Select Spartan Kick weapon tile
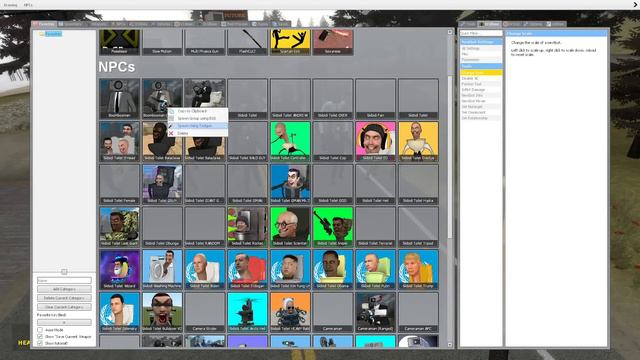640x360 pixels. point(290,42)
